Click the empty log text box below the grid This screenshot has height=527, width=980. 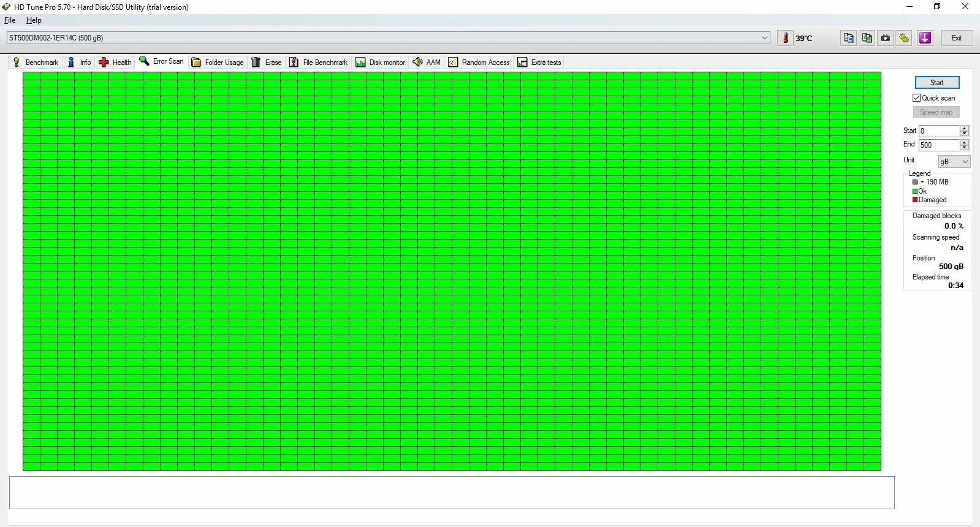452,493
